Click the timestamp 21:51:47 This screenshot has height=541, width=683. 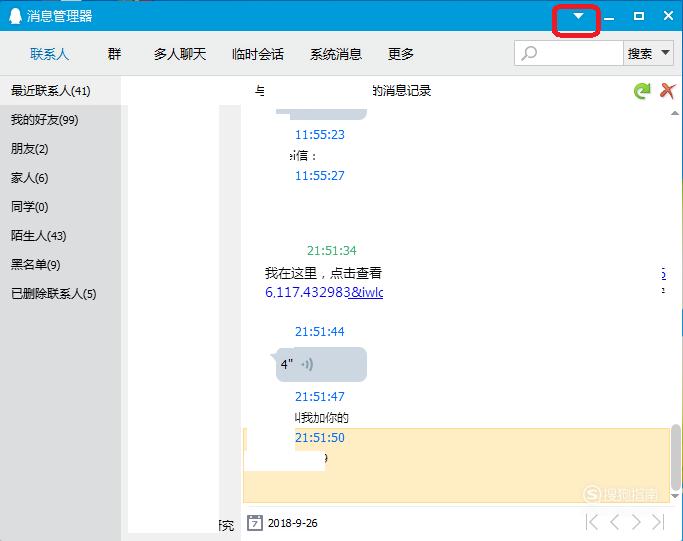pyautogui.click(x=320, y=396)
